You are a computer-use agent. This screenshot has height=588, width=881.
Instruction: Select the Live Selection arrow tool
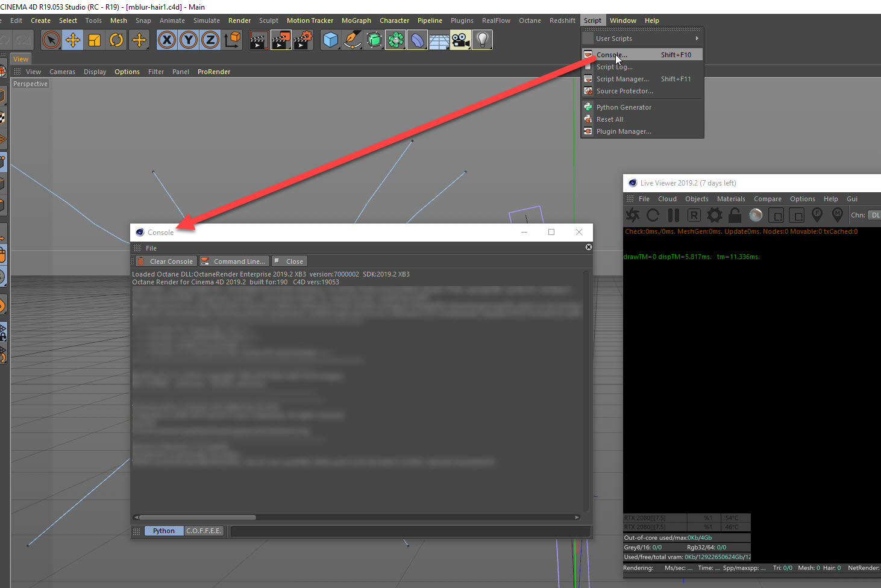pos(51,40)
